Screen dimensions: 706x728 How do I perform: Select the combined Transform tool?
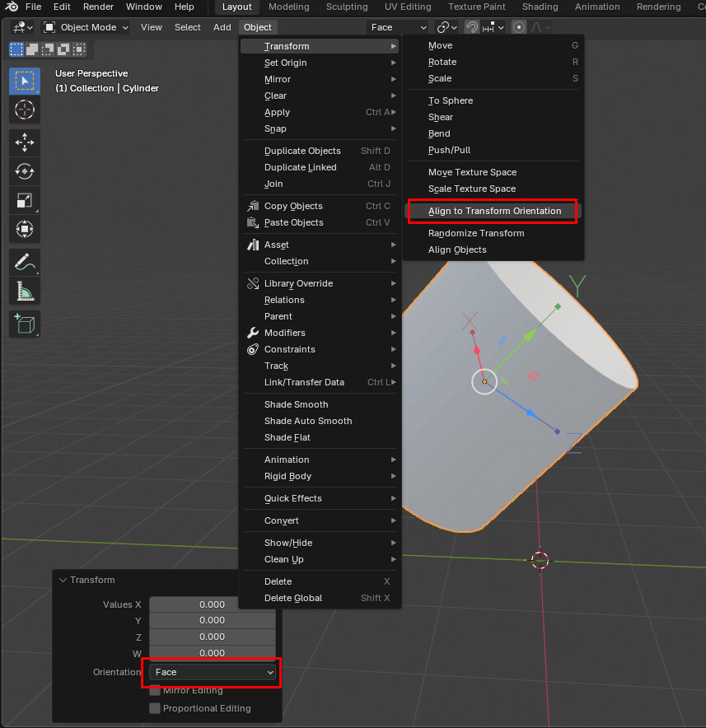[25, 229]
